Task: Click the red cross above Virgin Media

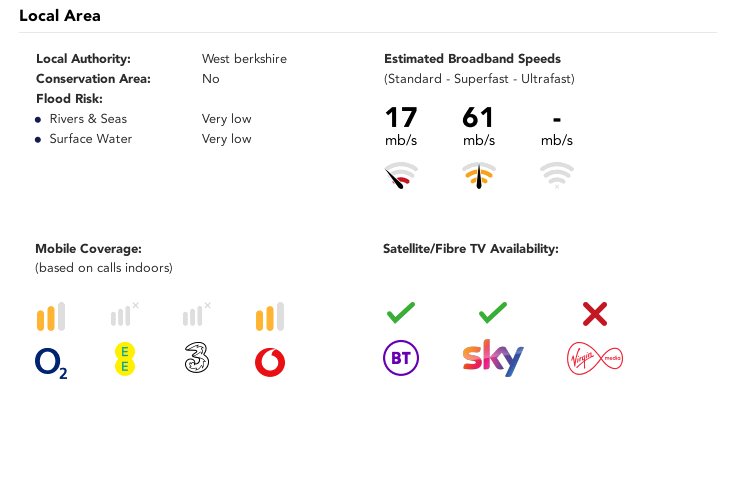Action: pos(595,314)
